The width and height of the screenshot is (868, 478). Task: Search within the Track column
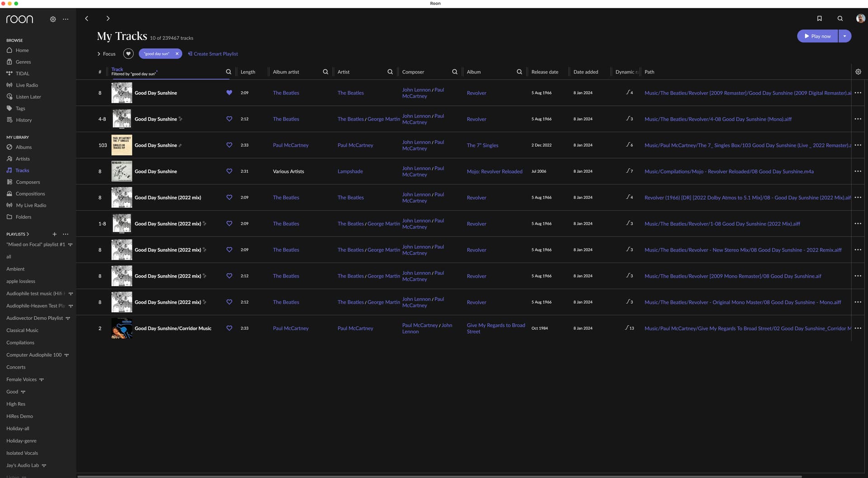[228, 72]
